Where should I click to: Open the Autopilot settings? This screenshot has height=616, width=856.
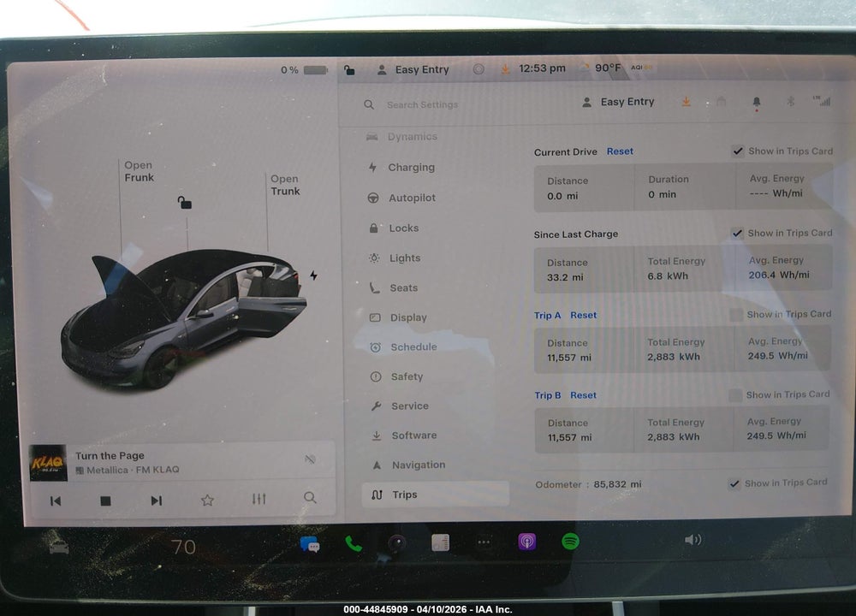401,198
